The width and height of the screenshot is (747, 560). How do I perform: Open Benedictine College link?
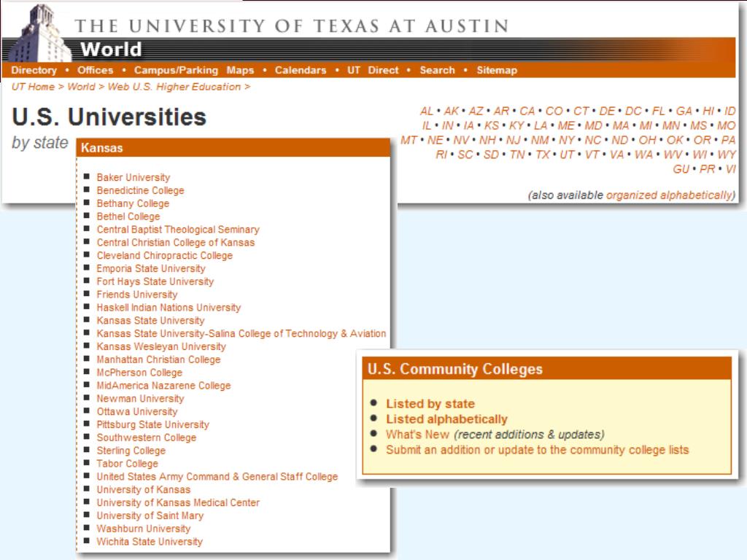(x=140, y=190)
